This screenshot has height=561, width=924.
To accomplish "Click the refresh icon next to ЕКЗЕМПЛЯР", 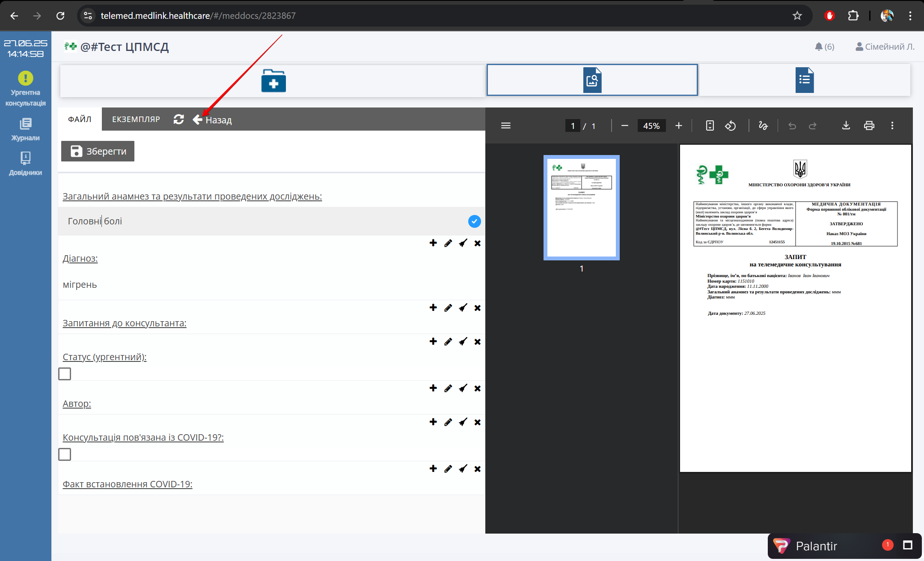I will point(178,119).
